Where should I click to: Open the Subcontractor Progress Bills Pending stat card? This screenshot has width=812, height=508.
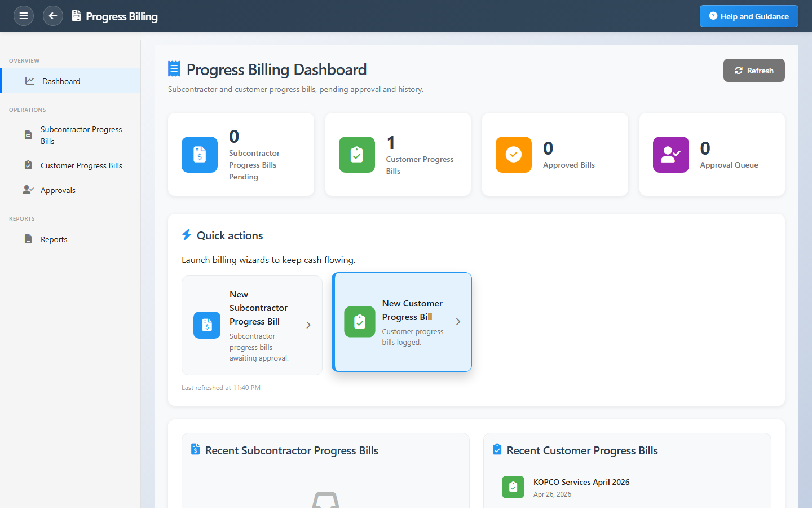[241, 155]
